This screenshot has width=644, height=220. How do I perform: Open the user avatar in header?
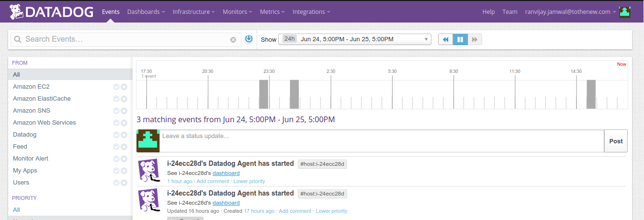(x=624, y=12)
